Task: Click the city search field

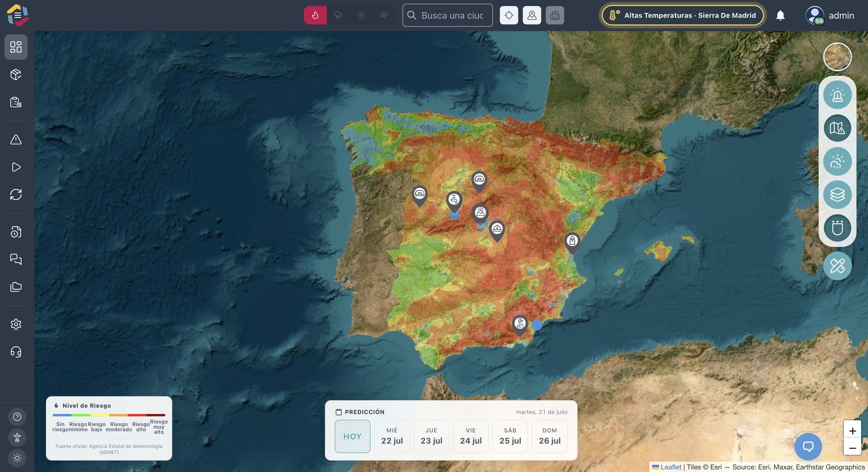Action: point(447,15)
